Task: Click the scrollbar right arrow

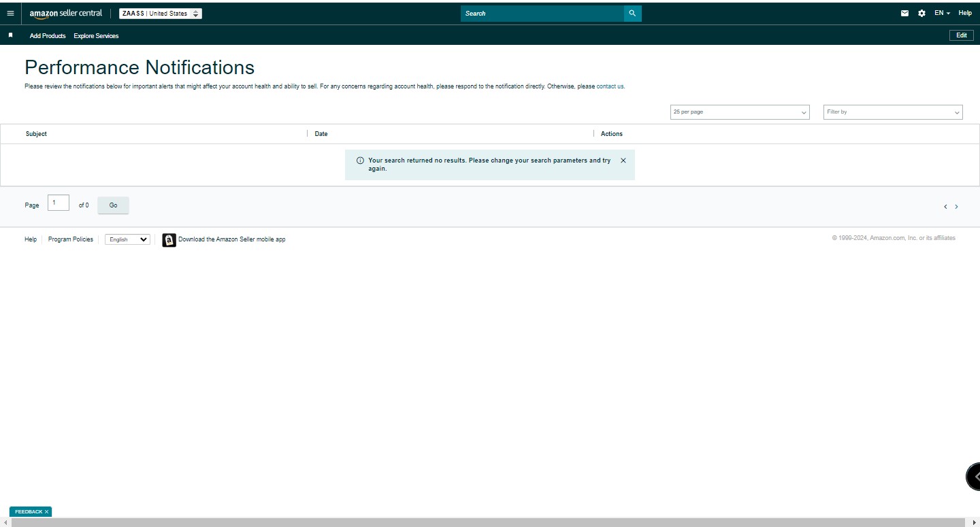Action: [974, 522]
